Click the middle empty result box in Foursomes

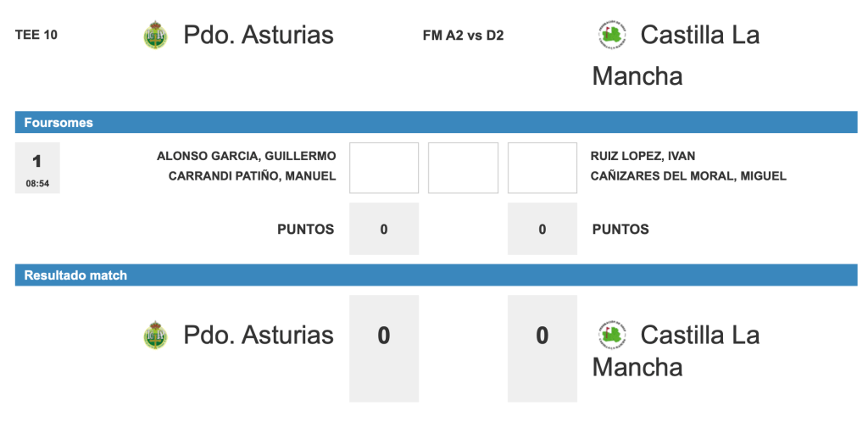click(x=463, y=168)
